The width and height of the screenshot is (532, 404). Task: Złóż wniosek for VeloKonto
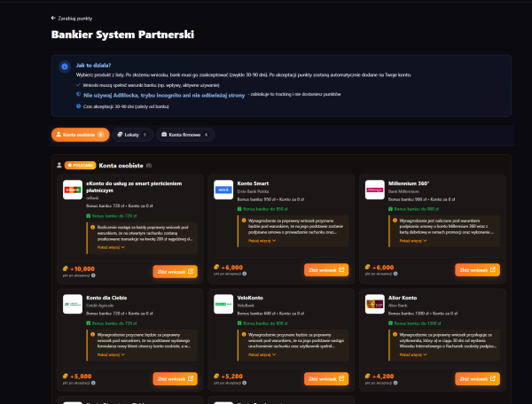[x=326, y=379]
